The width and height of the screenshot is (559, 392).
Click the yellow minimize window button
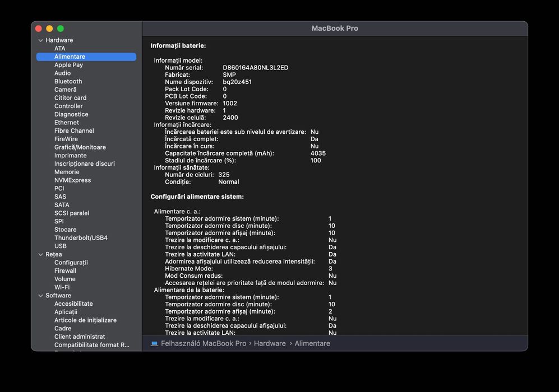49,29
